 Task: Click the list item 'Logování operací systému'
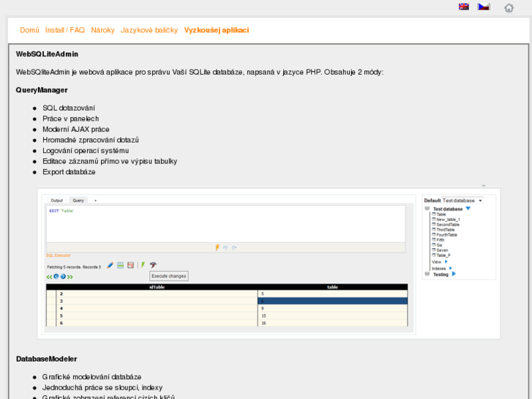click(86, 150)
